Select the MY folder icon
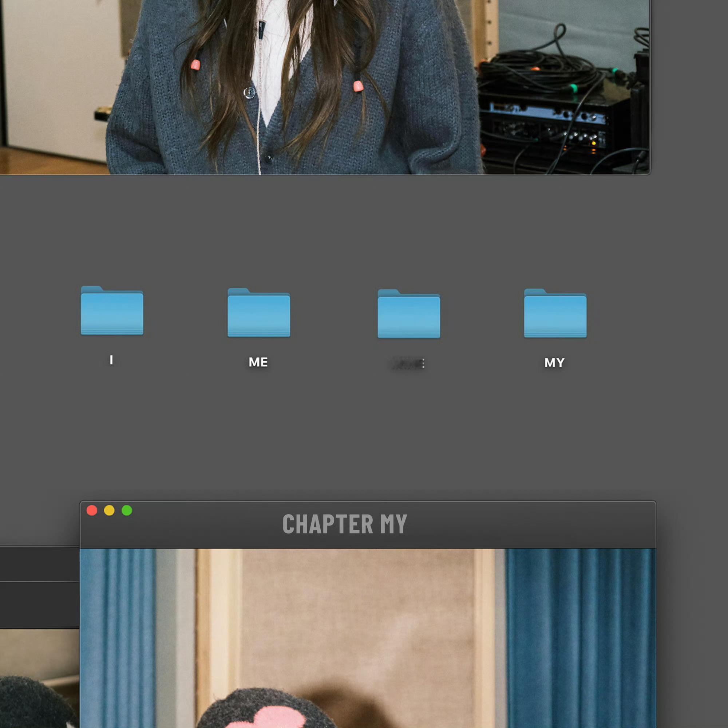This screenshot has width=728, height=728. pyautogui.click(x=555, y=314)
